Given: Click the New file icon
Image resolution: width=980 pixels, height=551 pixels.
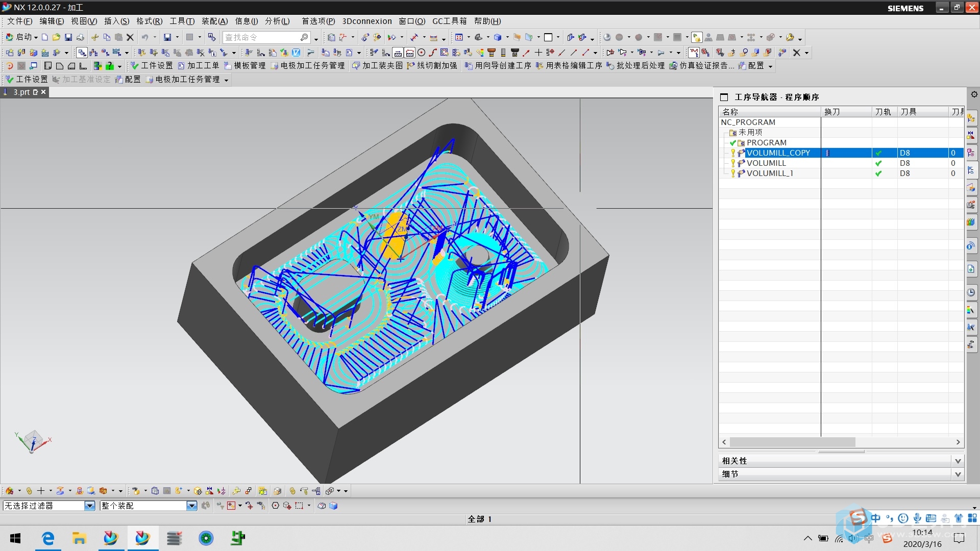Looking at the screenshot, I should 45,37.
